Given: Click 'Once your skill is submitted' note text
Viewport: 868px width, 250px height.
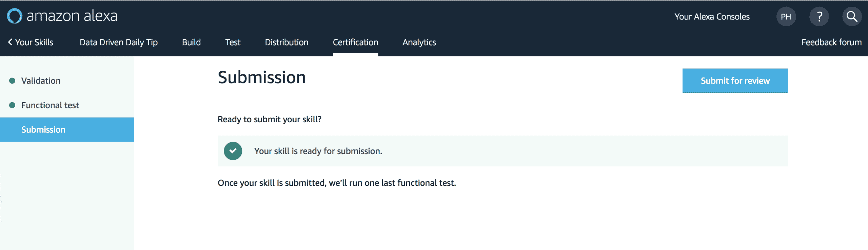Looking at the screenshot, I should 337,183.
